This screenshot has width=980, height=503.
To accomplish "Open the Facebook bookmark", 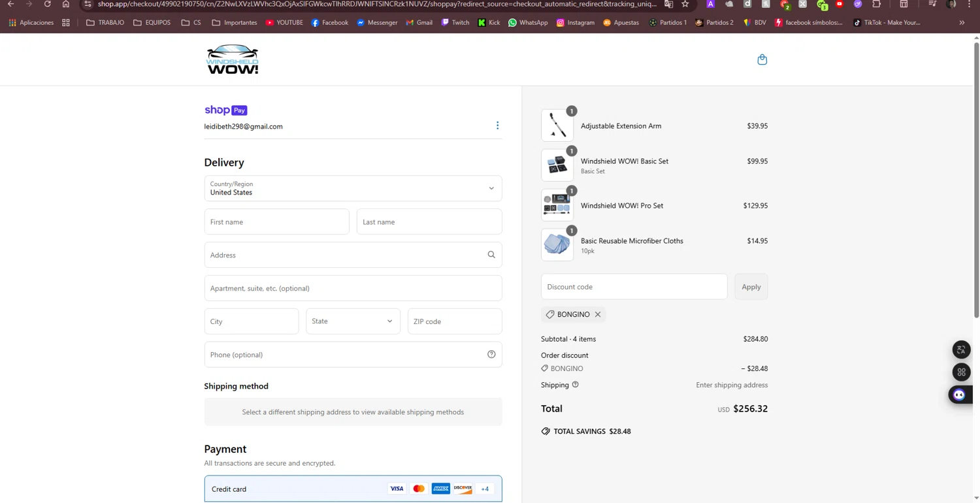I will pos(330,22).
